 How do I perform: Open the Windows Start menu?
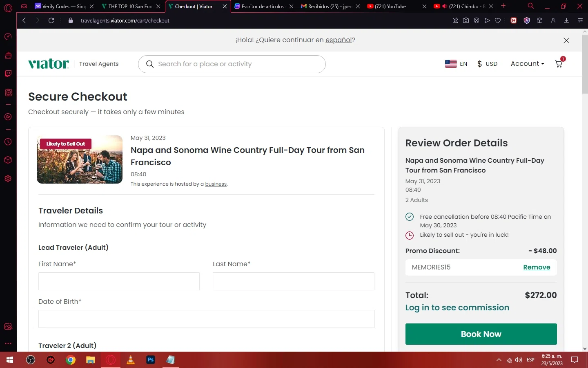point(10,360)
